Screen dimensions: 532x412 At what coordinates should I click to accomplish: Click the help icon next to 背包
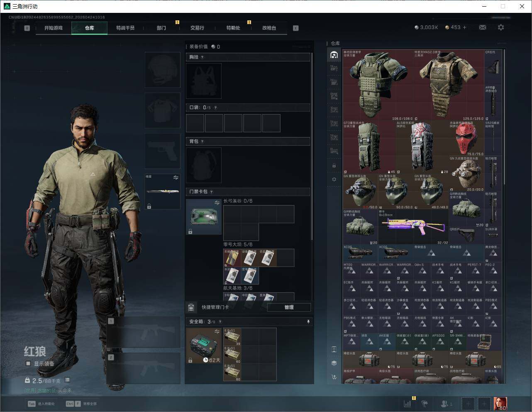(202, 141)
